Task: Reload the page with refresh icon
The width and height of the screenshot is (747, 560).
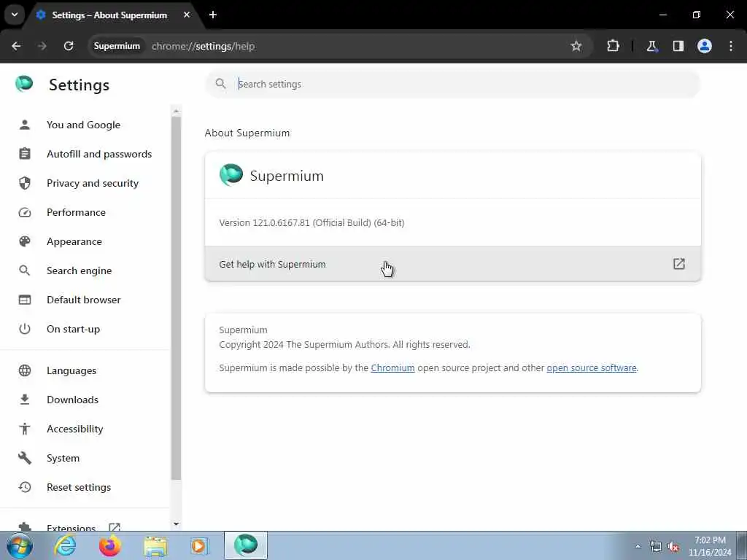Action: (x=69, y=46)
